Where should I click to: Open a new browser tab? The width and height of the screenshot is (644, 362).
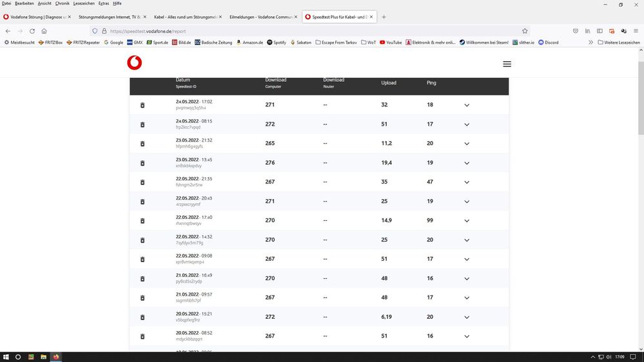[384, 17]
